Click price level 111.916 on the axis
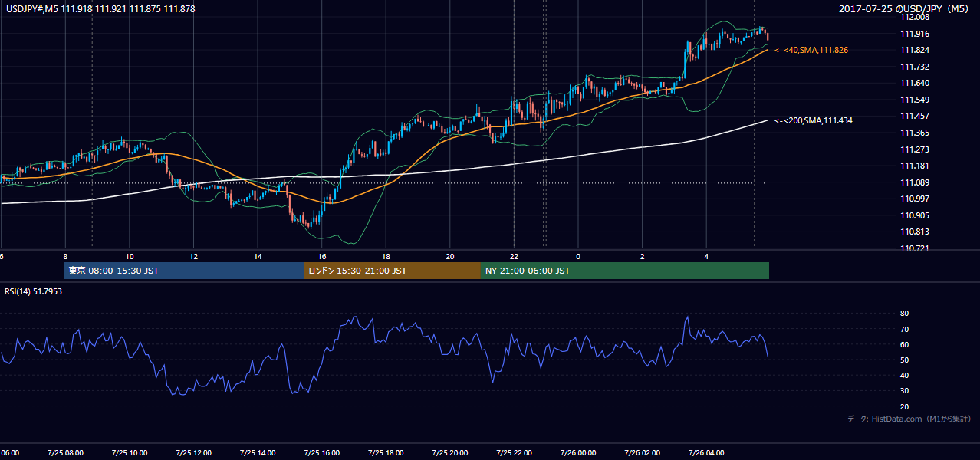The image size is (980, 460). click(x=915, y=34)
